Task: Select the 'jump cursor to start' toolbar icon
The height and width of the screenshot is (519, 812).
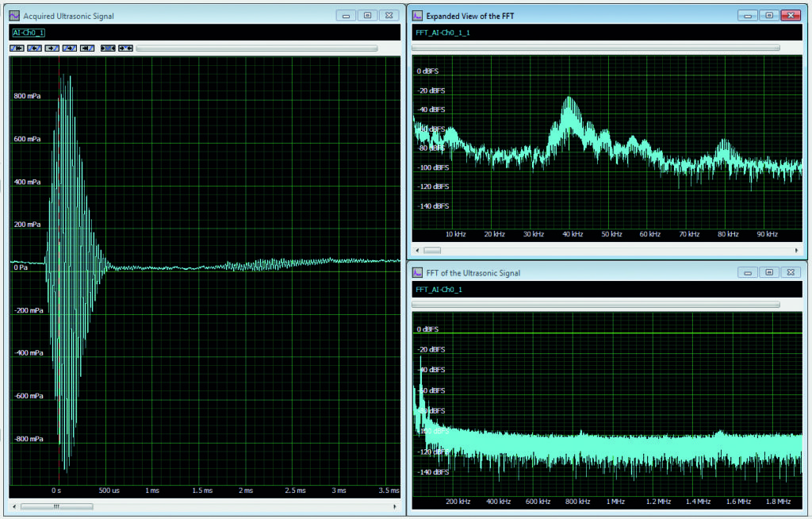Action: tap(16, 48)
